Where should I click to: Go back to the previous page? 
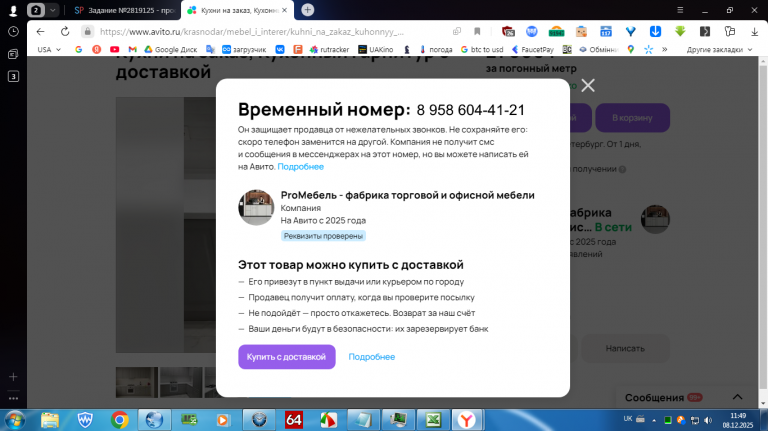coord(41,32)
